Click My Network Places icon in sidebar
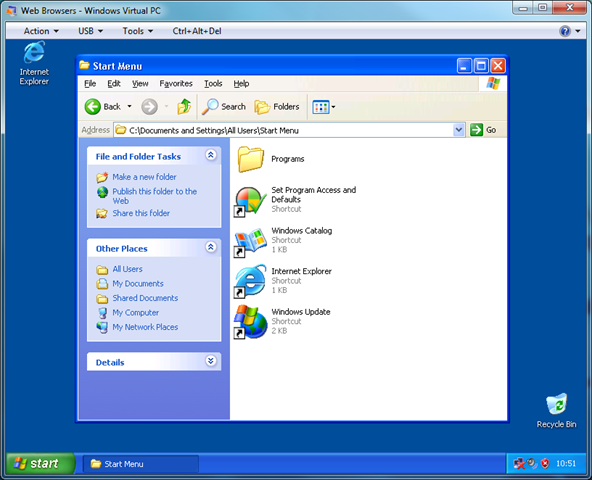The height and width of the screenshot is (480, 592). [x=102, y=327]
